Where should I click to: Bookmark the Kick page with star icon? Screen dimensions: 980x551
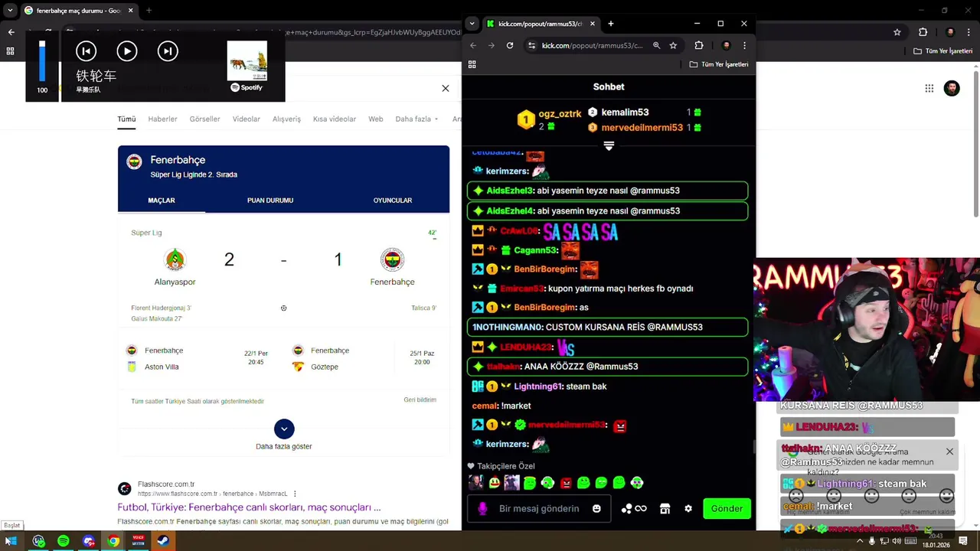click(x=673, y=45)
